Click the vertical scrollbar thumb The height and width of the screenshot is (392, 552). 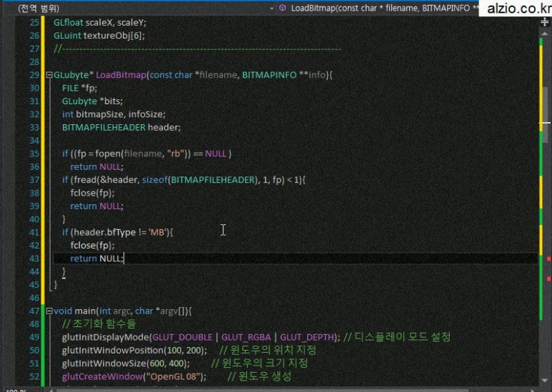(546, 114)
